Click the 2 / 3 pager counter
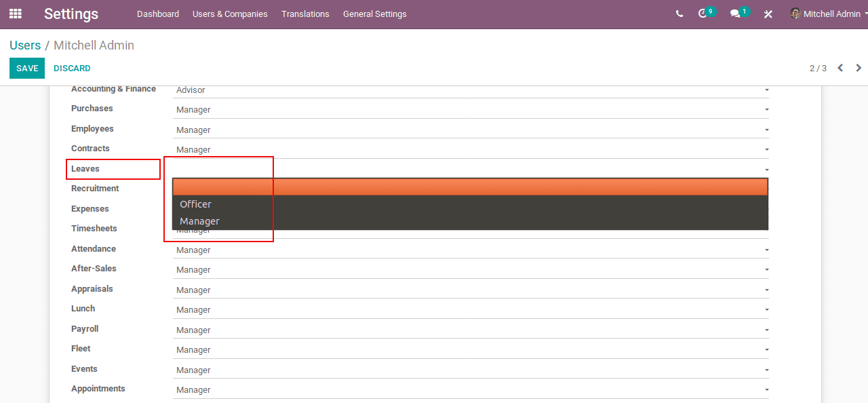This screenshot has height=403, width=868. [x=818, y=69]
